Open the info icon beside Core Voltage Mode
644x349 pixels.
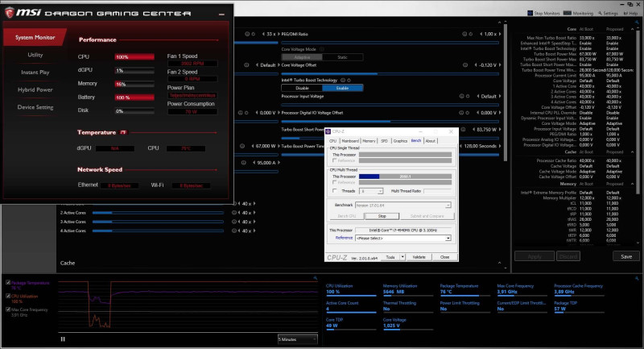pyautogui.click(x=322, y=49)
